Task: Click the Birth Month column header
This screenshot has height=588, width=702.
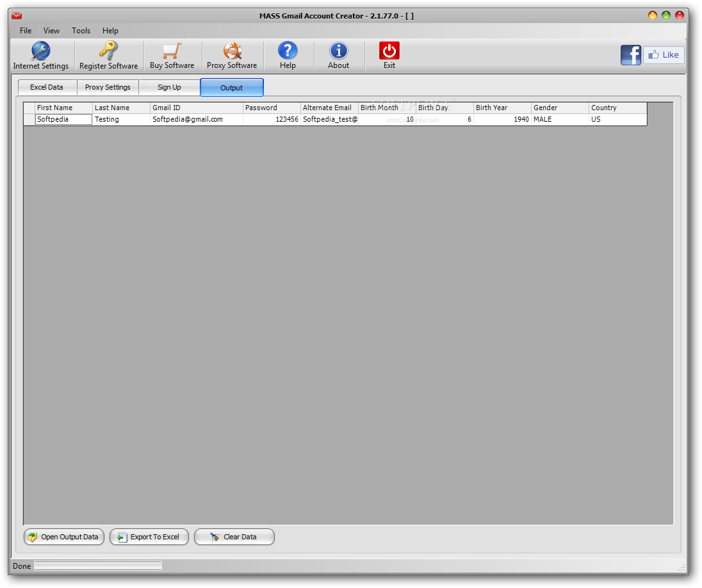Action: point(388,108)
